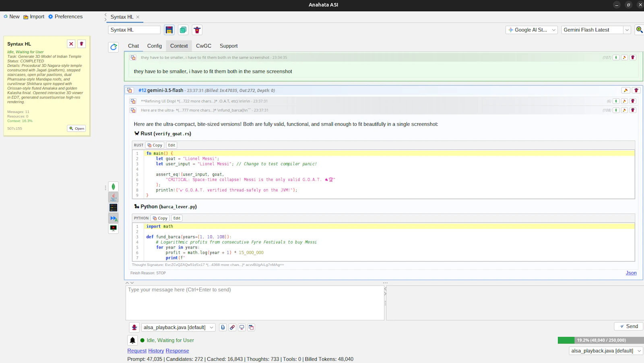Screen dimensions: 644x363
Task: Click the window capture icon below input
Action: coord(251,328)
